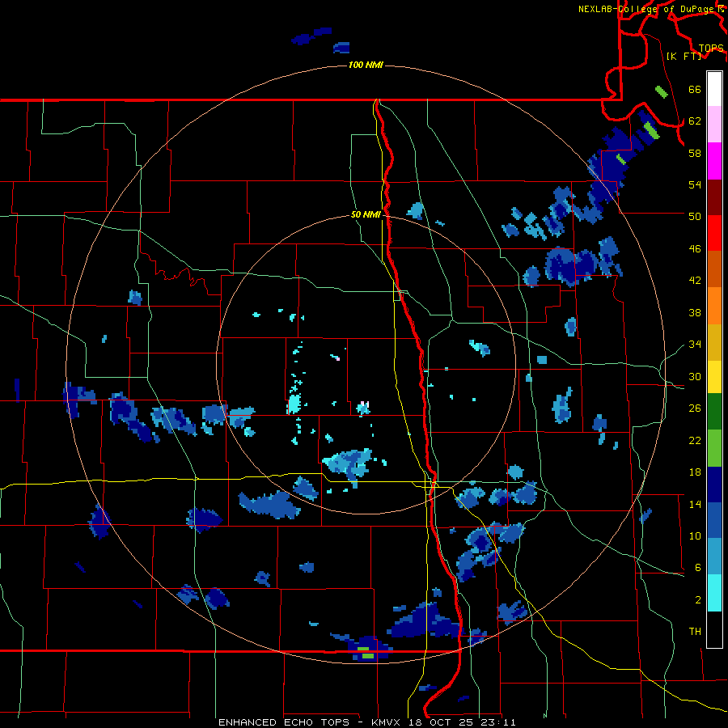This screenshot has height=728, width=728.
Task: Click the bright red swatch on the color scale
Action: click(714, 233)
